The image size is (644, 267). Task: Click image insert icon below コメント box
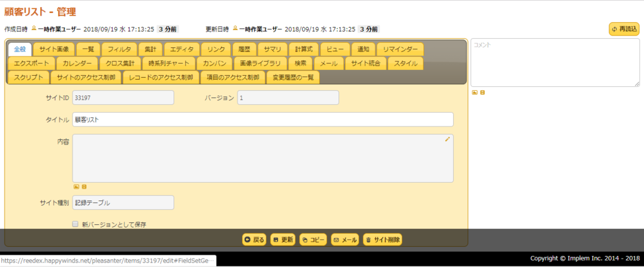pyautogui.click(x=474, y=93)
